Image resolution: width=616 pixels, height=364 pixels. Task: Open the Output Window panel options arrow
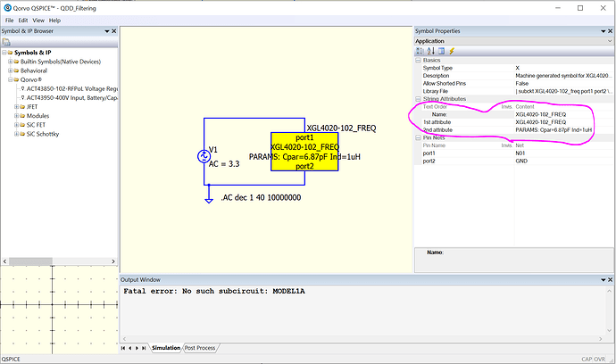point(603,279)
